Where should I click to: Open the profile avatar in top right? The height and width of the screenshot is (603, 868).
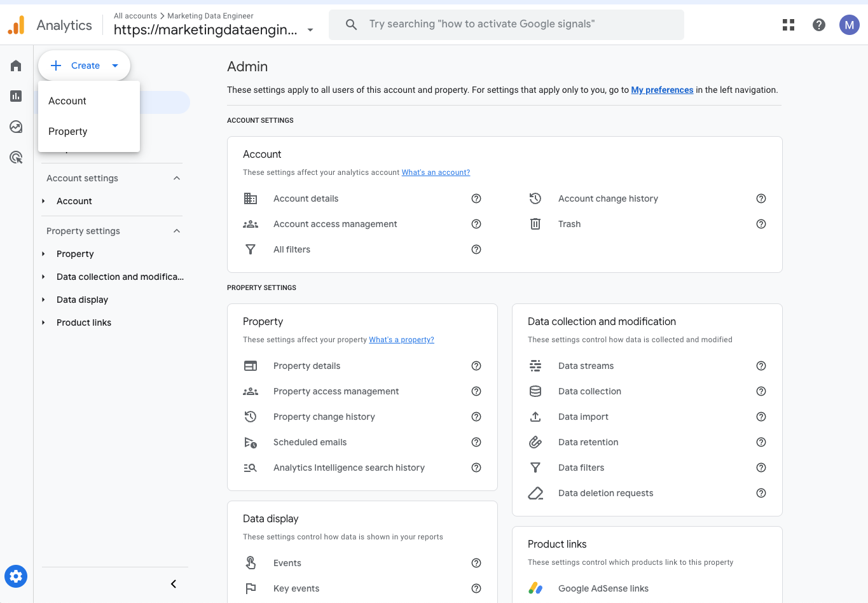(849, 25)
